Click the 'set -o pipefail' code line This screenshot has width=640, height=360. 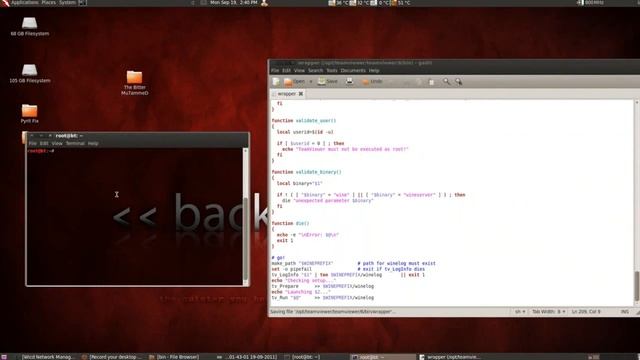pos(291,269)
